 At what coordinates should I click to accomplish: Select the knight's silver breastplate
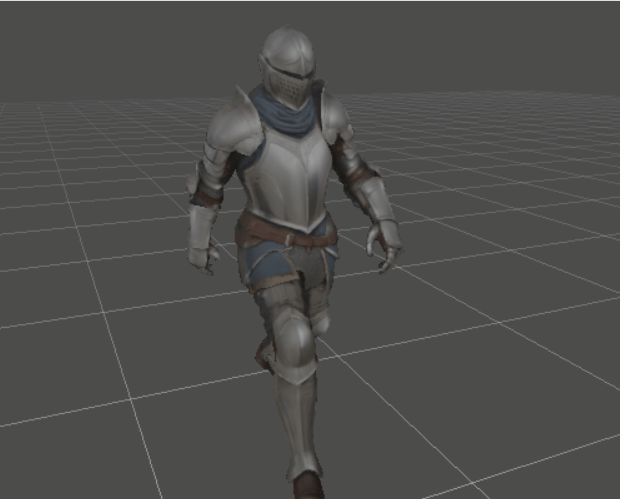coord(289,182)
